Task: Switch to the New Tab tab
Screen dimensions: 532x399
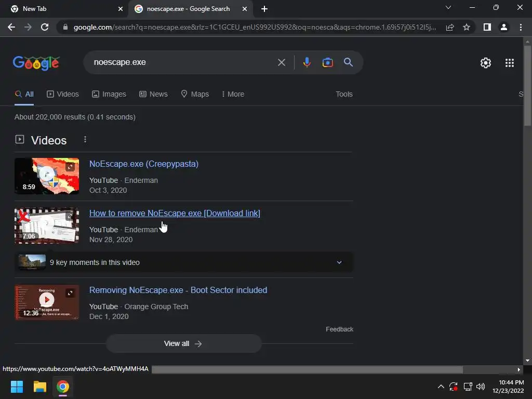Action: (64, 9)
